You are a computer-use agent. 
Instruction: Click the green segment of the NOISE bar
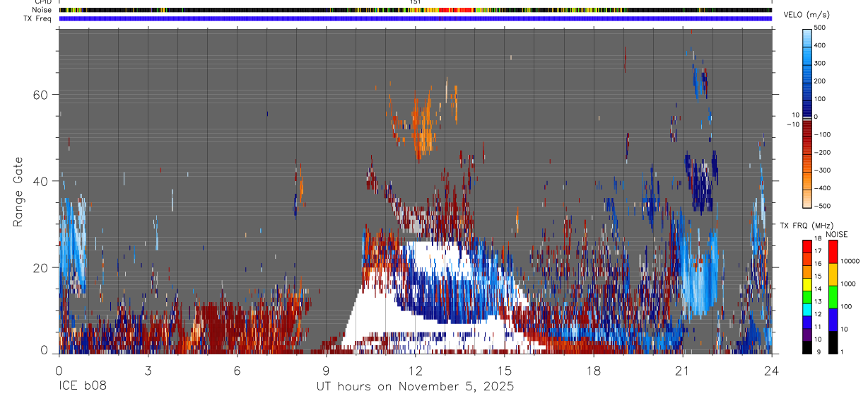[x=833, y=297]
